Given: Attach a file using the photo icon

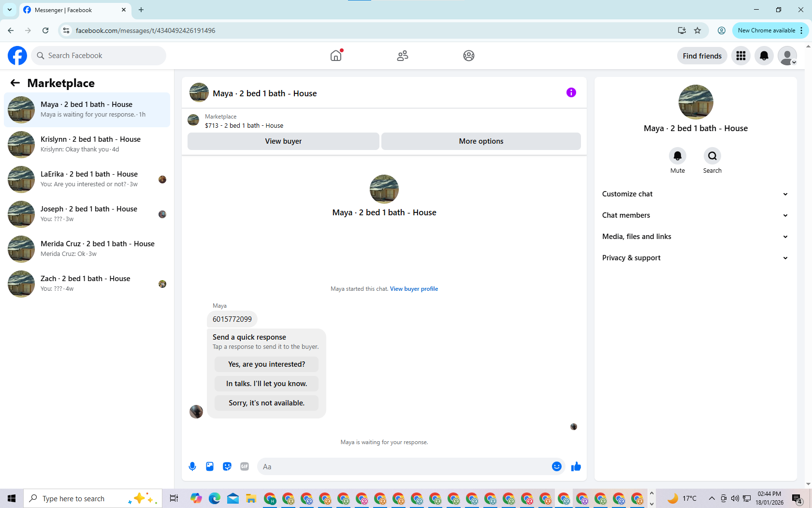Looking at the screenshot, I should [x=210, y=466].
